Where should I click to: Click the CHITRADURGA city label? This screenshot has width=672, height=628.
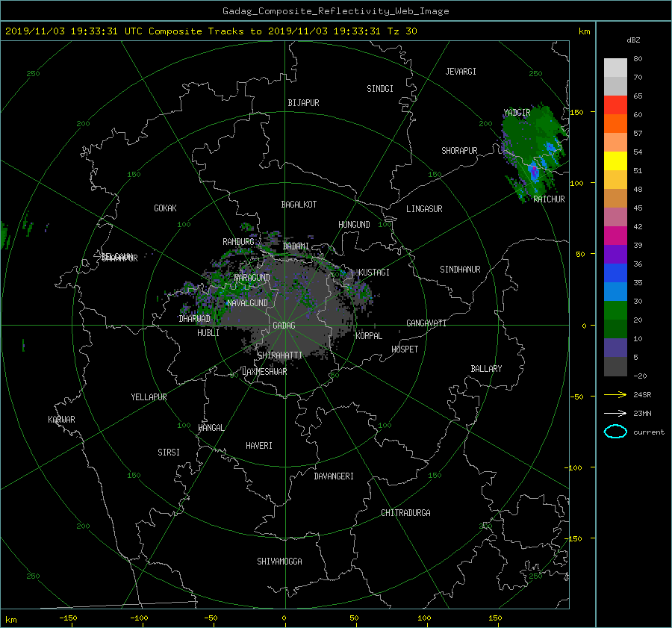click(x=405, y=513)
